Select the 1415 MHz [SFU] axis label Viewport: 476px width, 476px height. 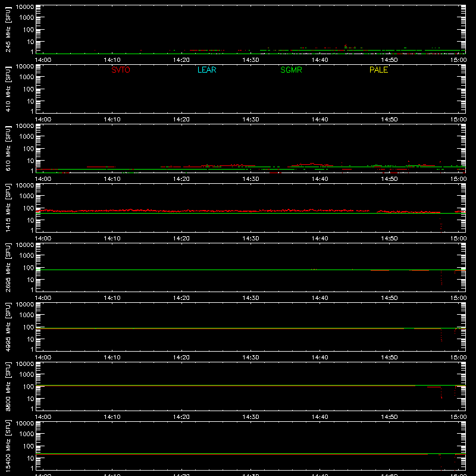coord(8,208)
